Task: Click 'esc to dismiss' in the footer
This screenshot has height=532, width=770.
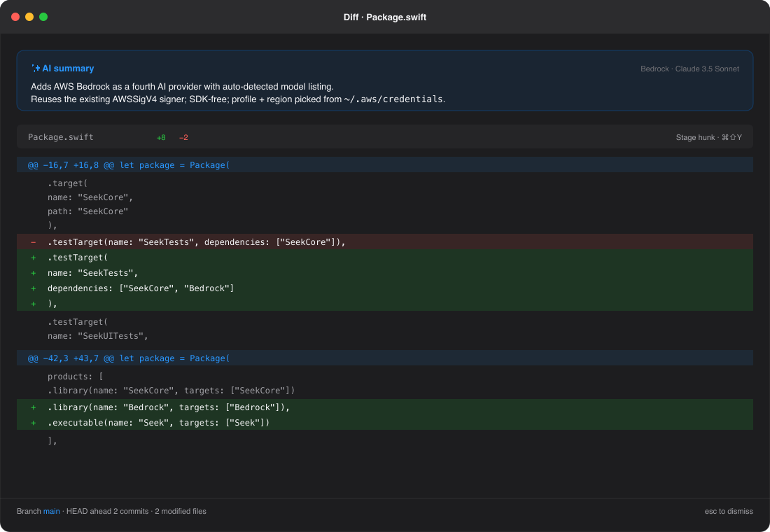Action: 729,512
